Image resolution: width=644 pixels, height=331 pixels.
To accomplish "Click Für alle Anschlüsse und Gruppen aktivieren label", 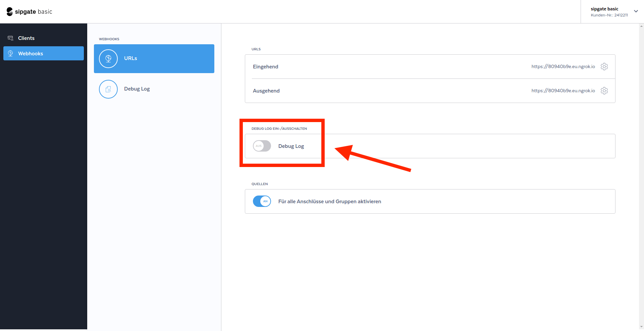I will [330, 202].
